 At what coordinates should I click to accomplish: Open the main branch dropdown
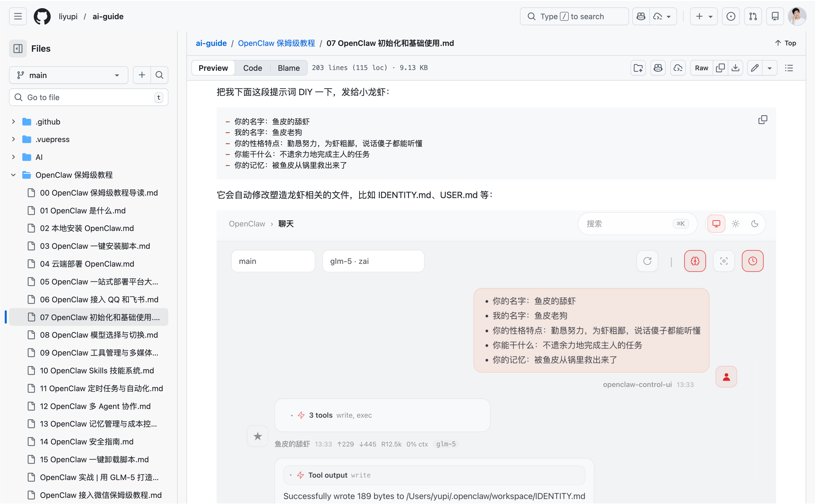coord(68,75)
